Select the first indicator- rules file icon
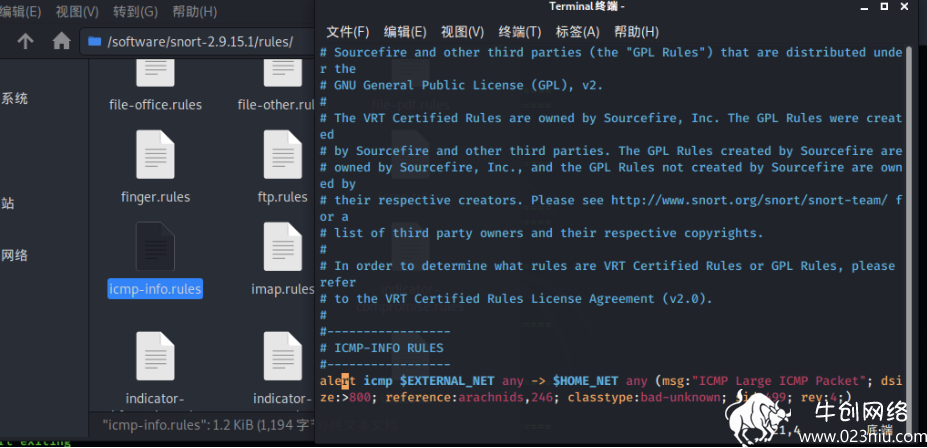927x448 pixels. (x=155, y=356)
